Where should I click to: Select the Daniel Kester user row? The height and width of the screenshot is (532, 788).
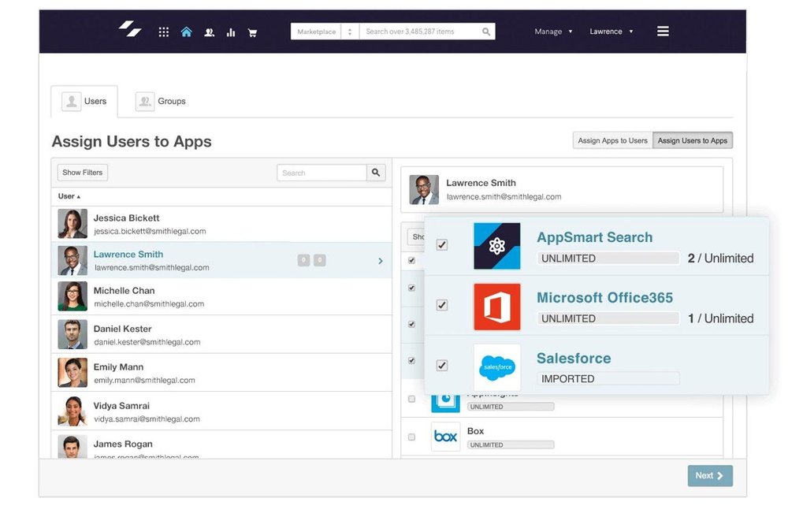[221, 334]
